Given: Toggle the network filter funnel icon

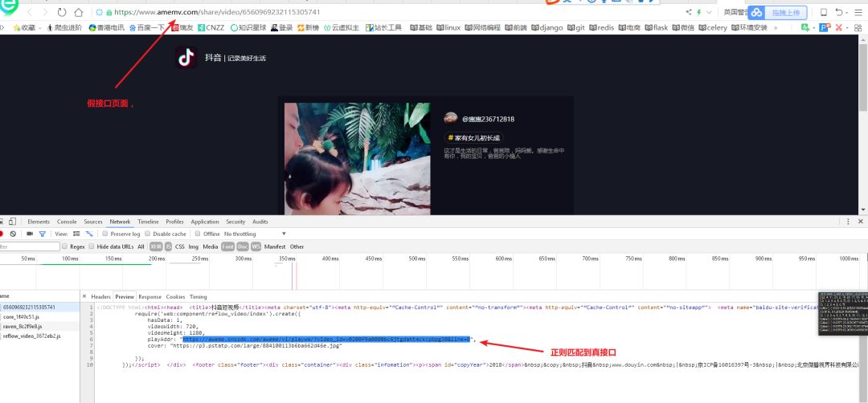Looking at the screenshot, I should tap(42, 234).
